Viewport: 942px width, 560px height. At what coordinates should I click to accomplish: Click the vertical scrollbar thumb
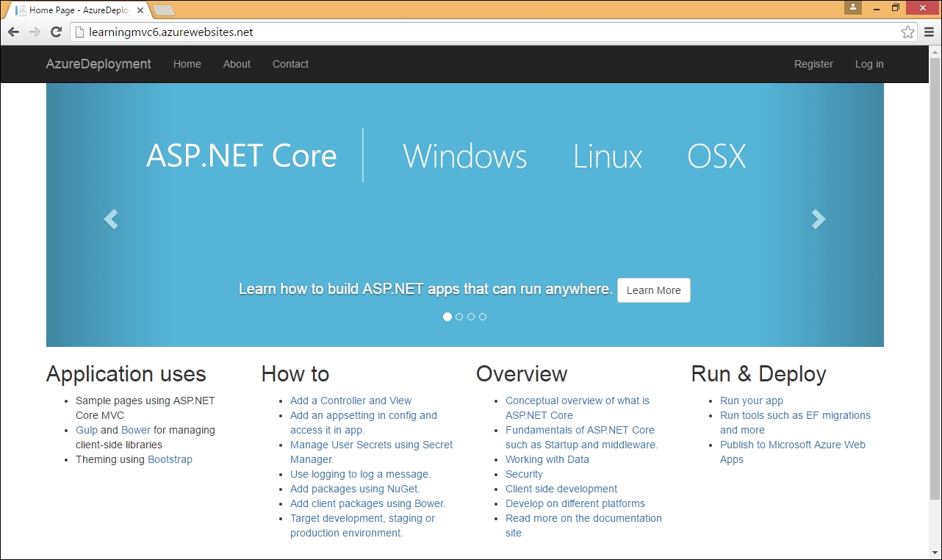935,278
